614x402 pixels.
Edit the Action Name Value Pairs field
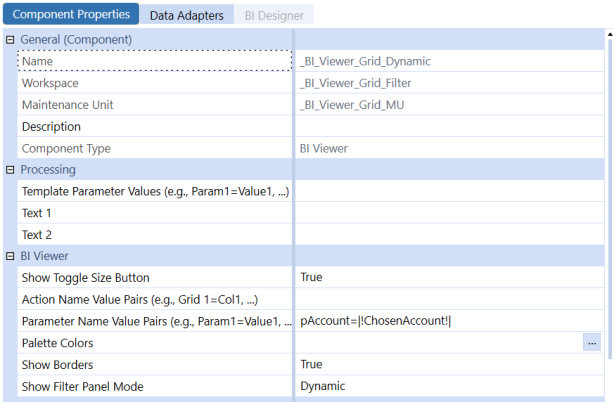pos(450,299)
